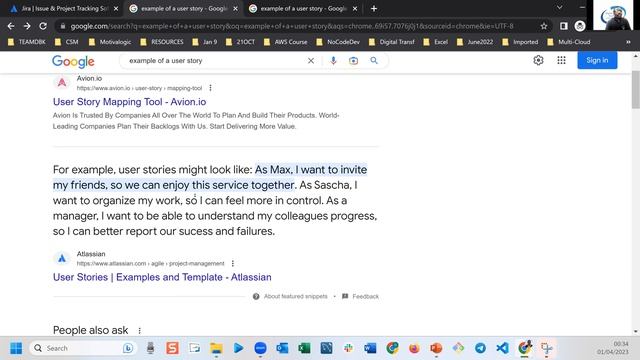
Task: Go back using the browser back arrow
Action: point(11,26)
